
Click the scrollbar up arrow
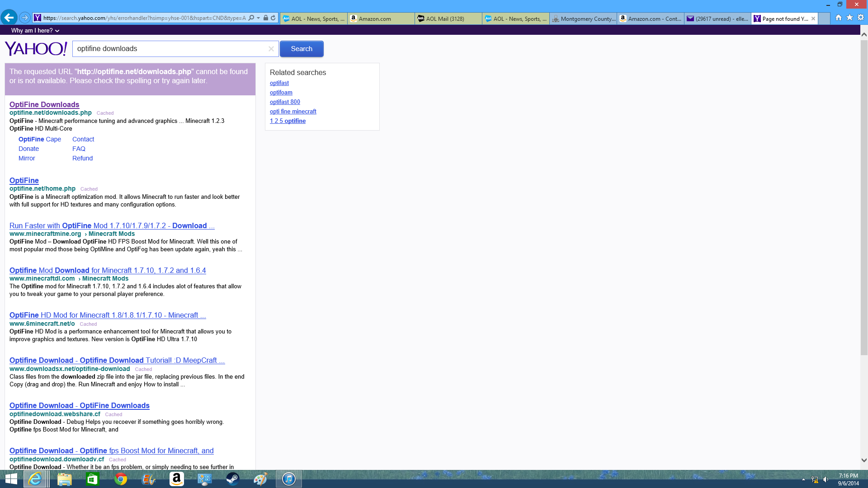click(x=864, y=34)
